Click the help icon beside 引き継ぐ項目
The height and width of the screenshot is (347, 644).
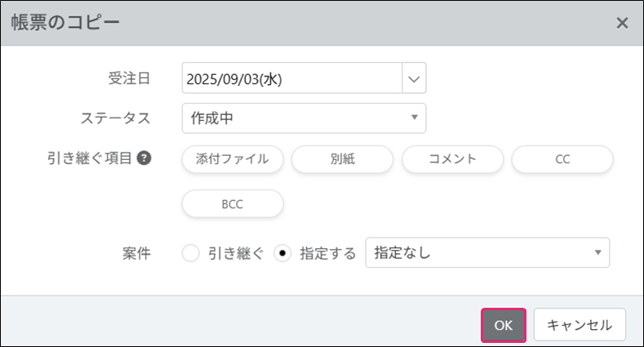point(144,158)
